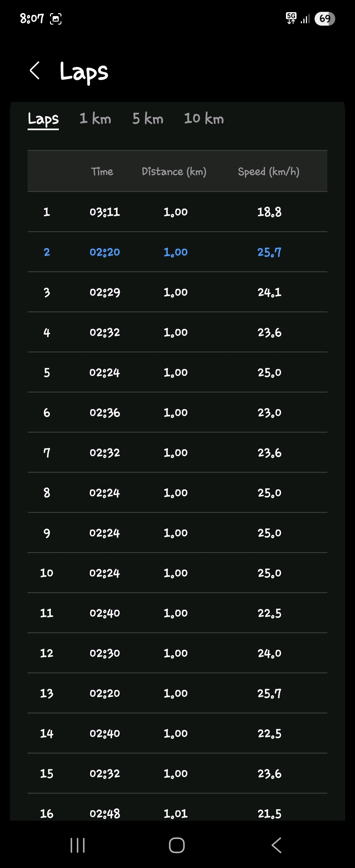This screenshot has width=355, height=868.
Task: Tap the battery indicator showing 69
Action: coord(324,18)
